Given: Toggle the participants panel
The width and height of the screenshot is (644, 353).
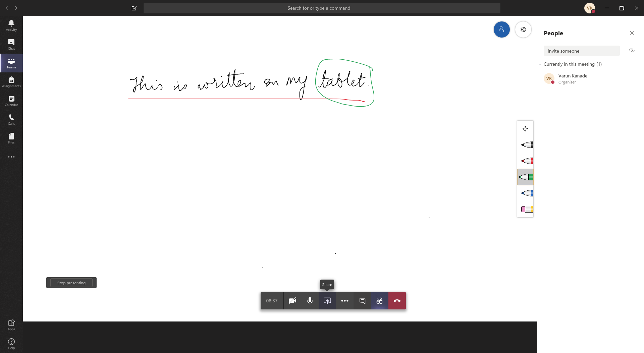Looking at the screenshot, I should click(x=380, y=301).
